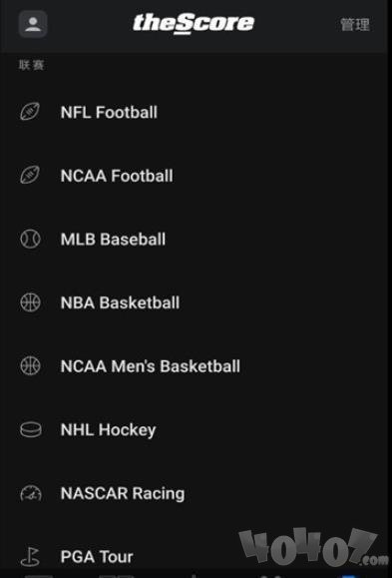Go to NCAA Football
Viewport: 392px width, 578px height.
(x=117, y=176)
